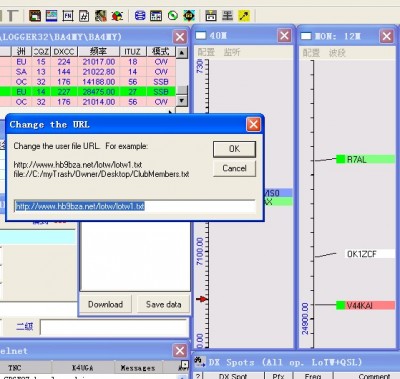This screenshot has width=400, height=379.
Task: Click the world map image toolbar icon
Action: click(51, 16)
